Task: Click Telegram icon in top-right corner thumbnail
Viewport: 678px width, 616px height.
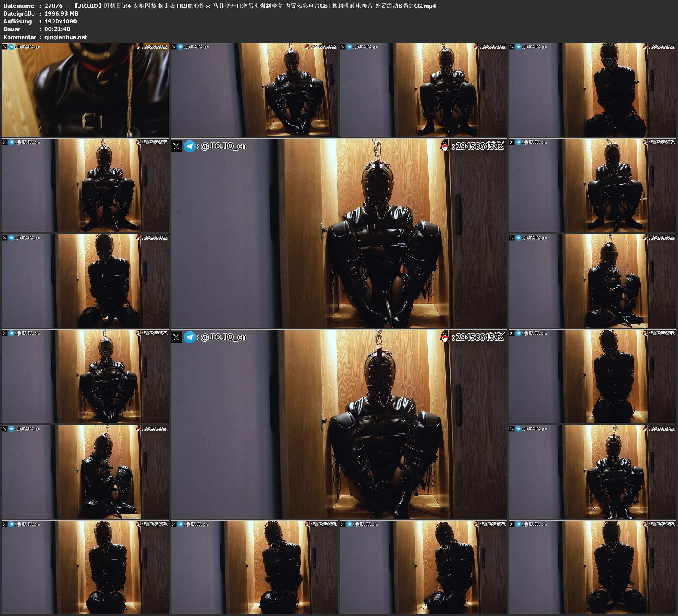Action: click(x=518, y=47)
